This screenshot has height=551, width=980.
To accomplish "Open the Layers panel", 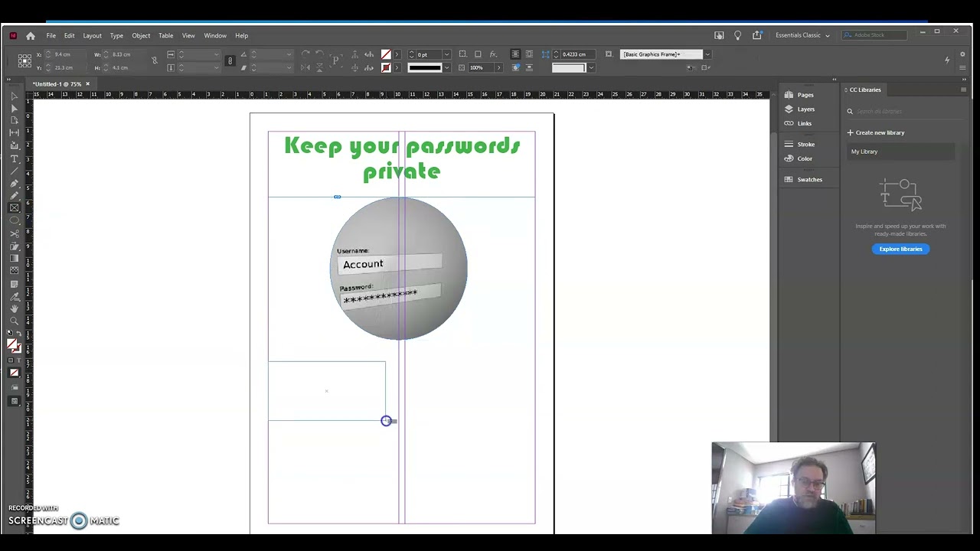I will click(799, 109).
